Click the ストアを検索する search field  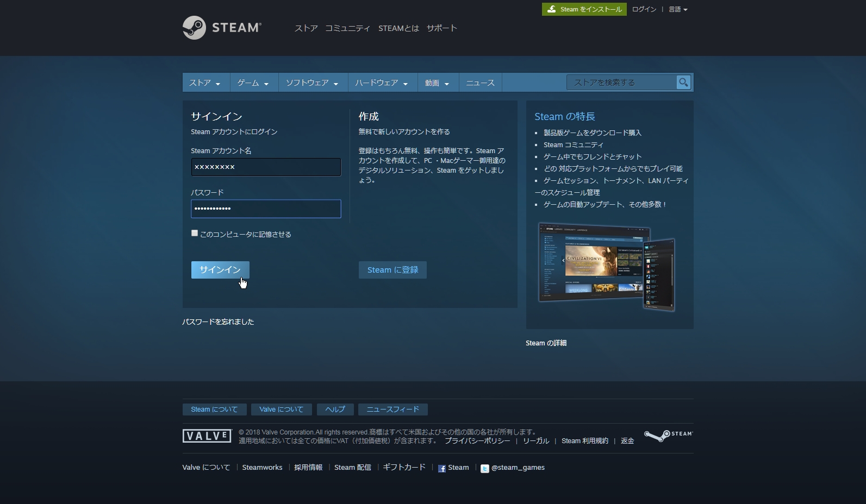coord(621,83)
